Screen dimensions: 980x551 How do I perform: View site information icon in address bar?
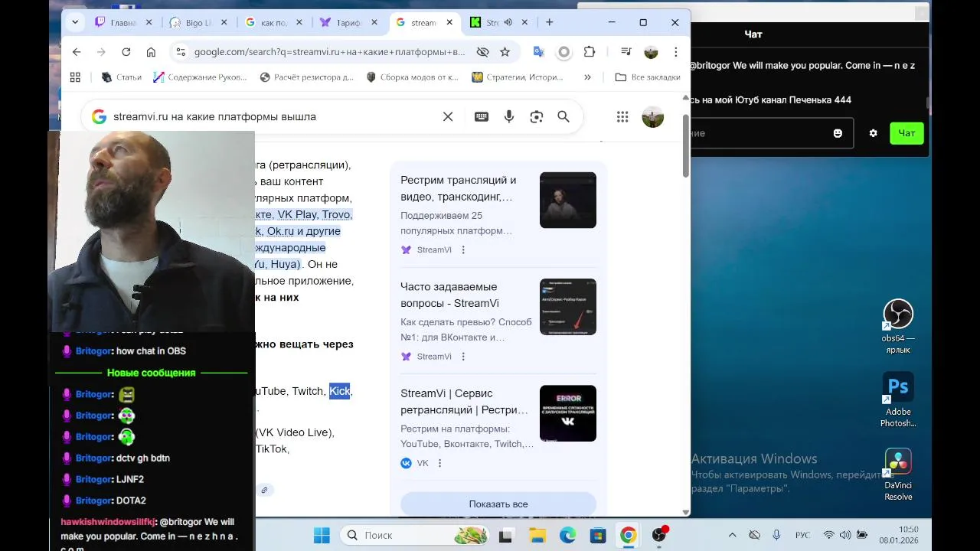(181, 52)
